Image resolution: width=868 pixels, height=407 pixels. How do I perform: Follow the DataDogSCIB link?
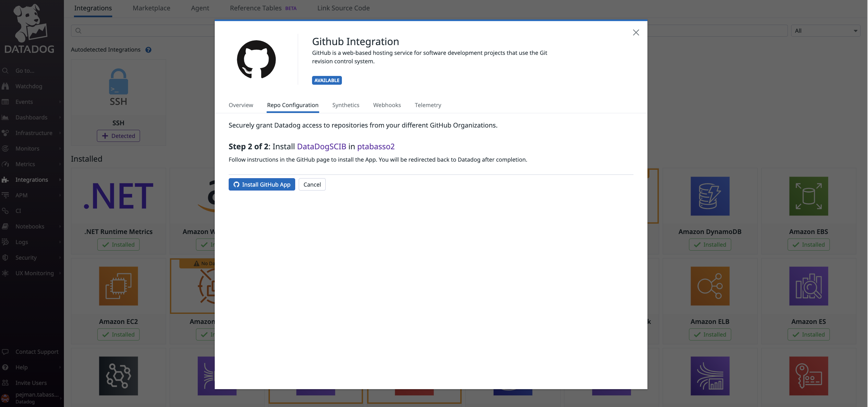click(321, 146)
